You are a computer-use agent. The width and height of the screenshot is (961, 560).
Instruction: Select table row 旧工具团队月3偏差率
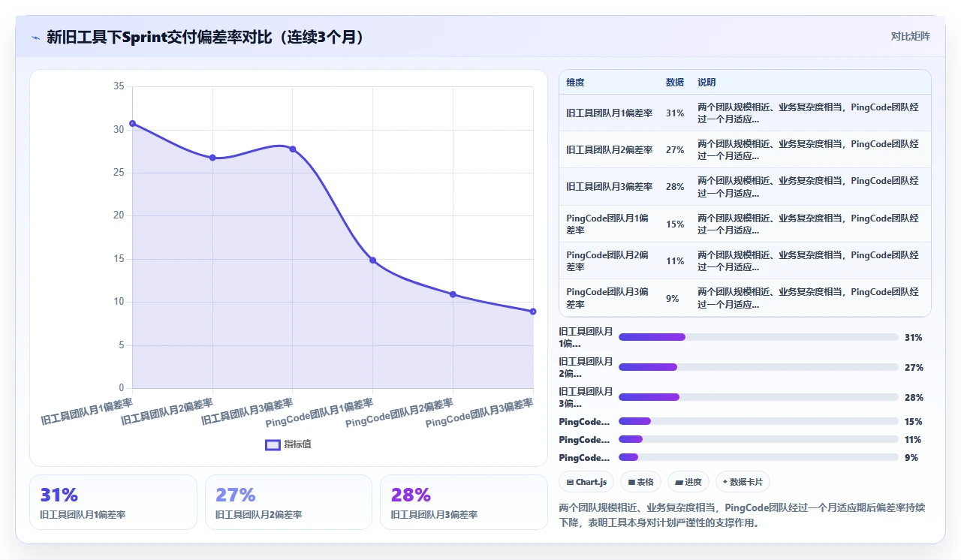(x=745, y=187)
